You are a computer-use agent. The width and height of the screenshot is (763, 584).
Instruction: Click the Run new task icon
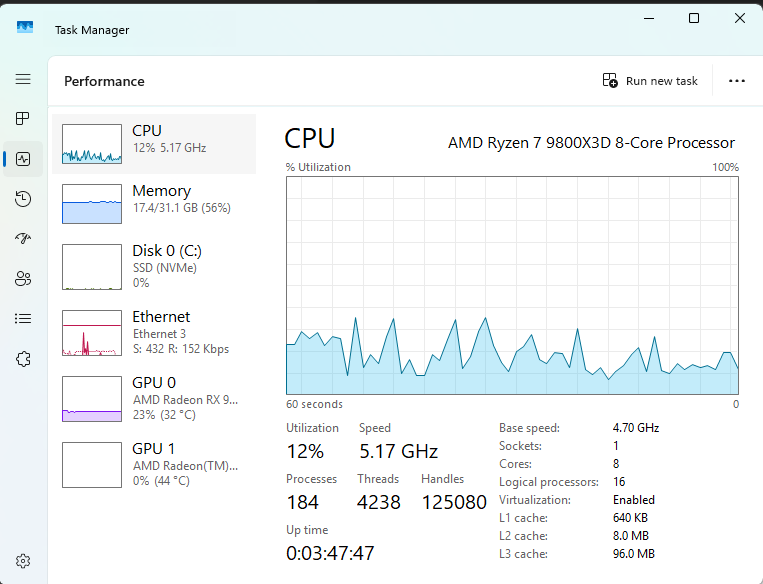610,80
